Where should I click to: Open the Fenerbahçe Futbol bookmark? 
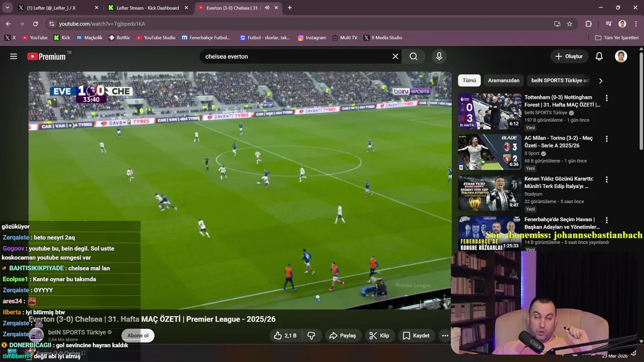pyautogui.click(x=206, y=38)
